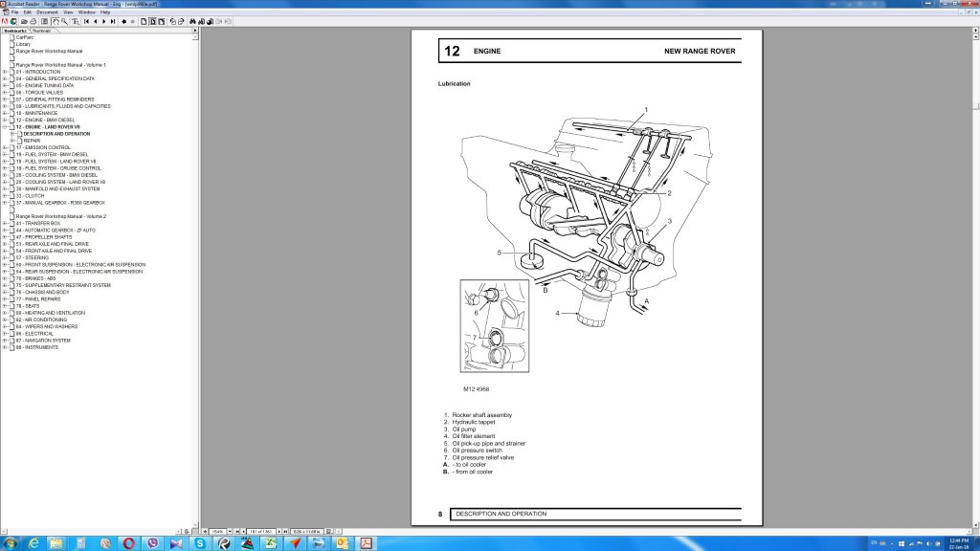The width and height of the screenshot is (980, 551).
Task: Select the Hand tool
Action: pos(55,21)
